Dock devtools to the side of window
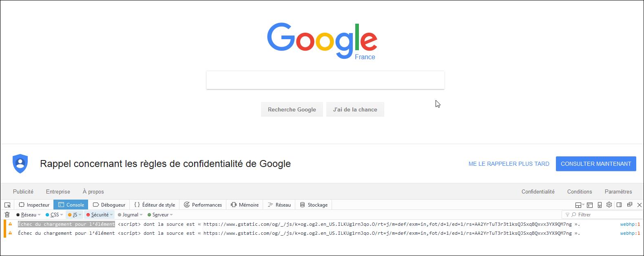 [x=619, y=205]
